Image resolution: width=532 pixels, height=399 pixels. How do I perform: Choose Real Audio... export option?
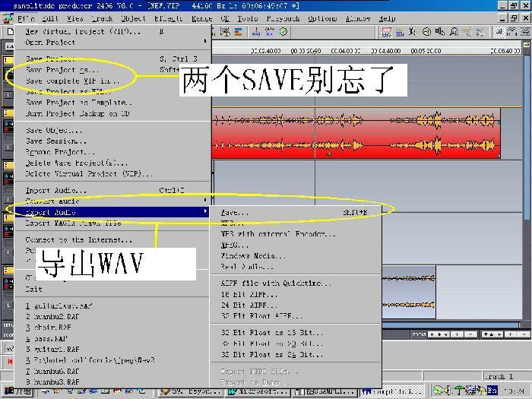296,267
